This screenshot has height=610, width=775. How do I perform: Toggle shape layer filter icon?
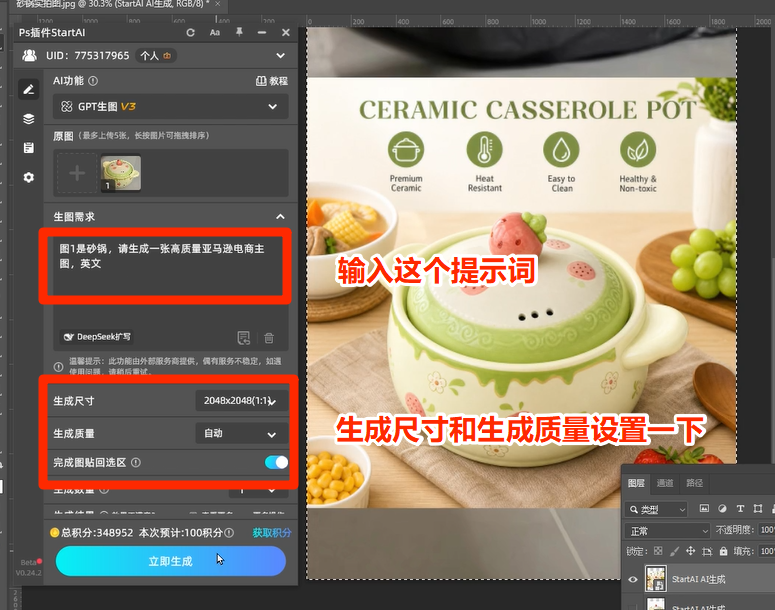click(758, 509)
